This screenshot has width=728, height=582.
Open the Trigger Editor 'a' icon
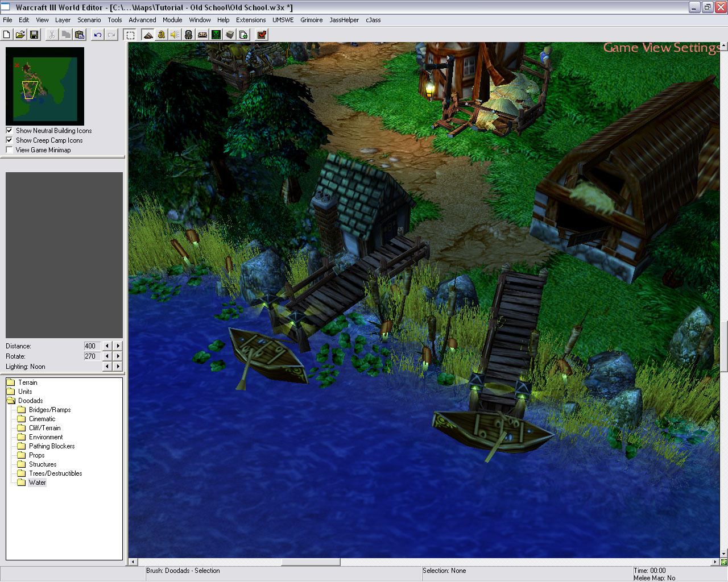pyautogui.click(x=162, y=35)
